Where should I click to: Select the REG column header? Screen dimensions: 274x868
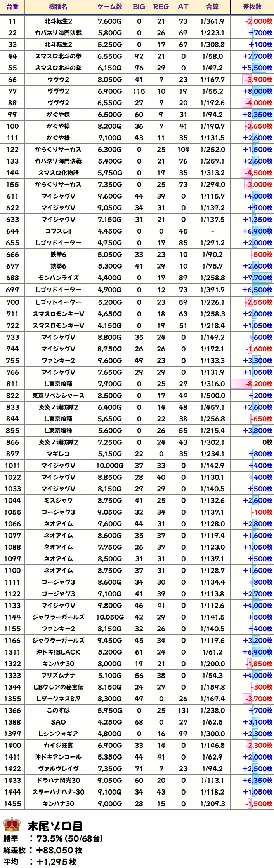click(161, 7)
